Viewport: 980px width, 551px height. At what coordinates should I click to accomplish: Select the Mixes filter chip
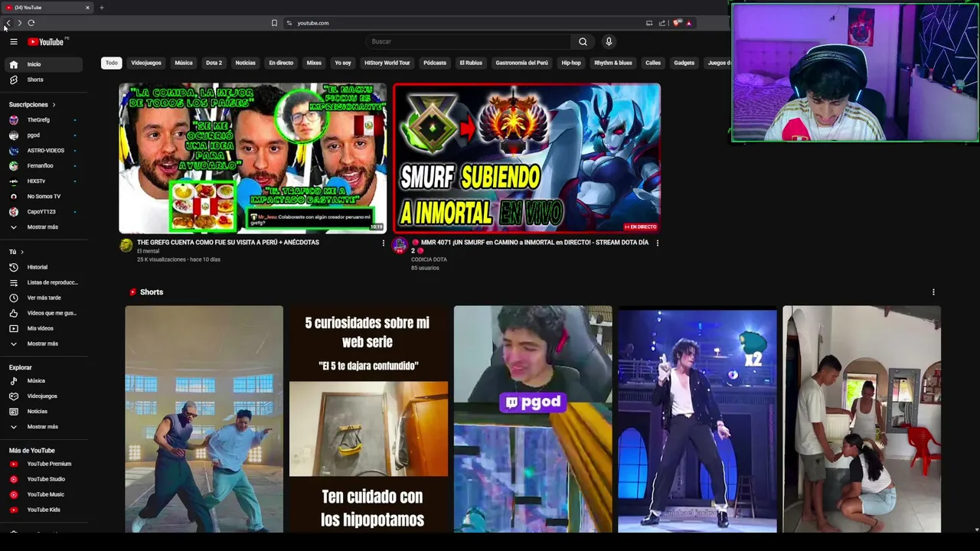(x=314, y=63)
